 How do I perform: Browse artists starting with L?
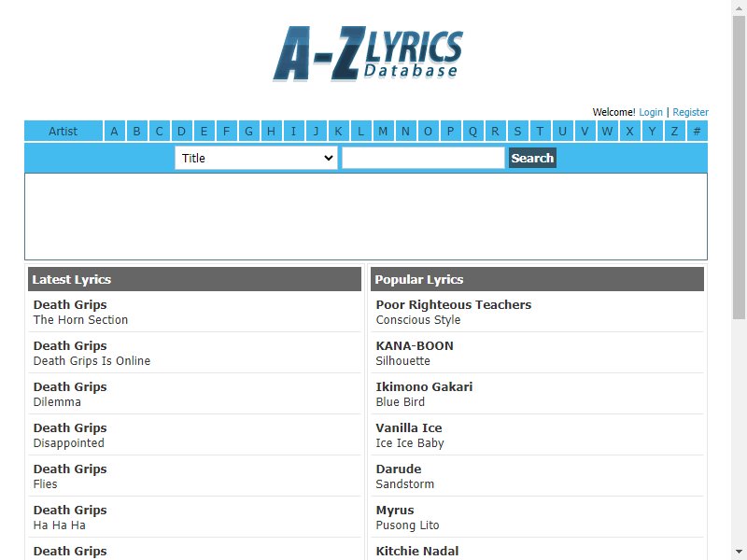coord(360,132)
